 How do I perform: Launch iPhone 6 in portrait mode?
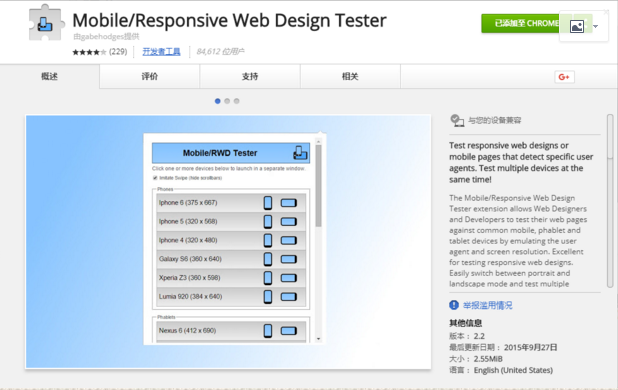[x=268, y=203]
